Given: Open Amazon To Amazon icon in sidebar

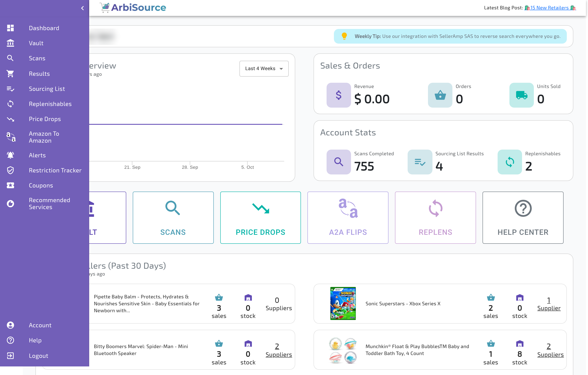Looking at the screenshot, I should tap(11, 137).
